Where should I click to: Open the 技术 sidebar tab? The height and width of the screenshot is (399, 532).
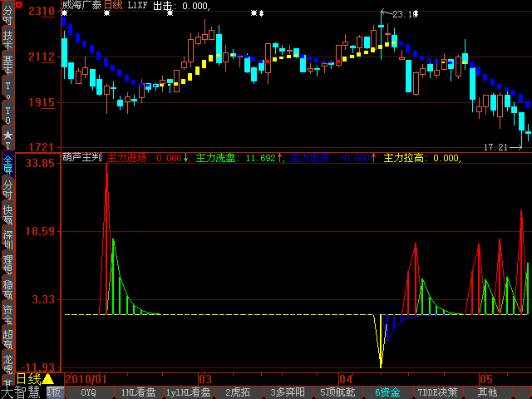pyautogui.click(x=7, y=43)
